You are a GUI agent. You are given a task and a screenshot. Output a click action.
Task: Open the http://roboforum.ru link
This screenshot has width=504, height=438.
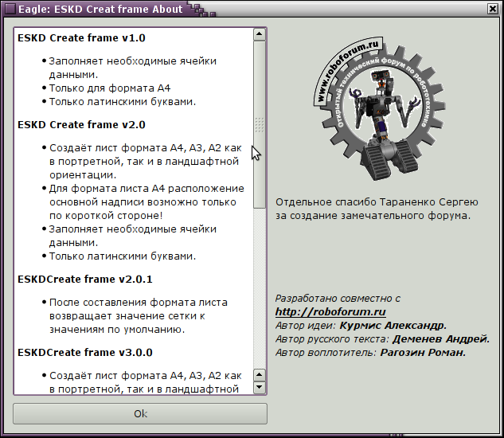[x=330, y=311]
